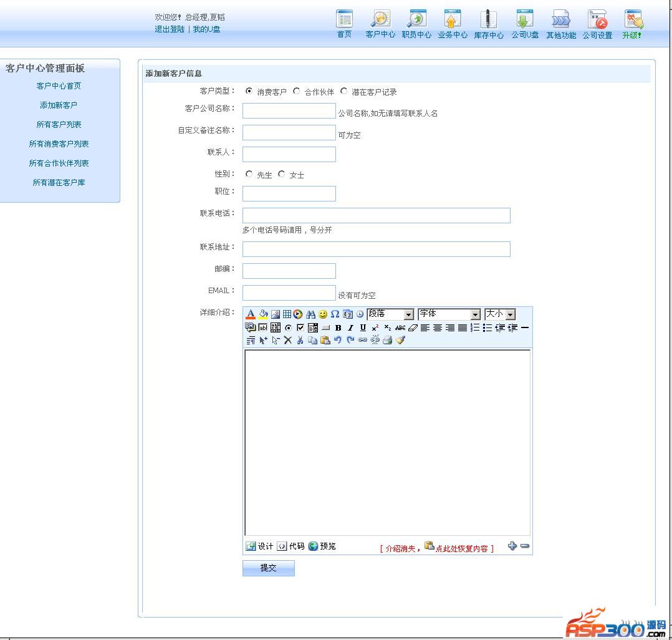The image size is (672, 640).
Task: Click the scissors cut icon
Action: [x=300, y=340]
